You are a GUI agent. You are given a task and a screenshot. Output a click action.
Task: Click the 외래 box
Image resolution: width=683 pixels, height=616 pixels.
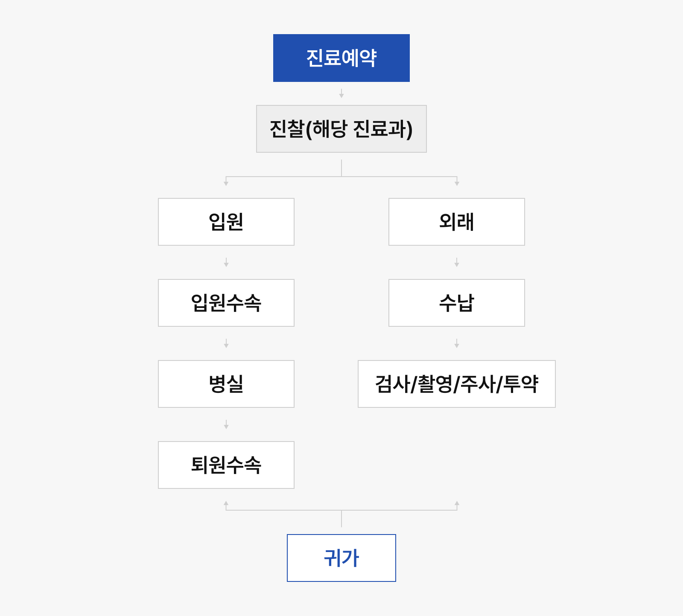click(x=457, y=222)
